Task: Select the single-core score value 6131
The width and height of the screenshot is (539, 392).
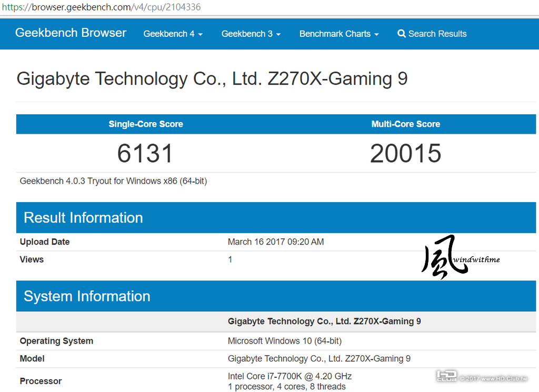Action: pyautogui.click(x=145, y=153)
